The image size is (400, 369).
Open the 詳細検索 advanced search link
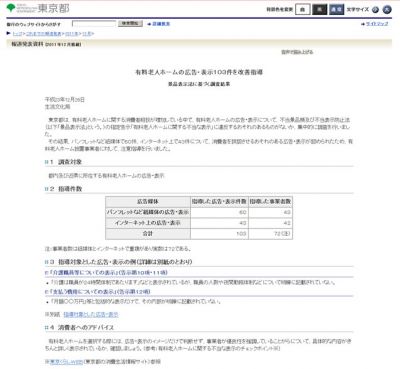click(161, 24)
